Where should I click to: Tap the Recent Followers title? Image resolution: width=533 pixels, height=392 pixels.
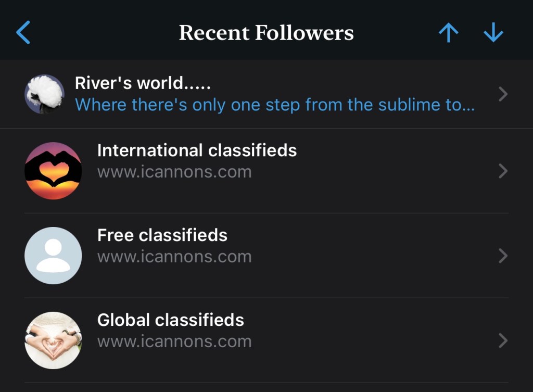(x=266, y=33)
